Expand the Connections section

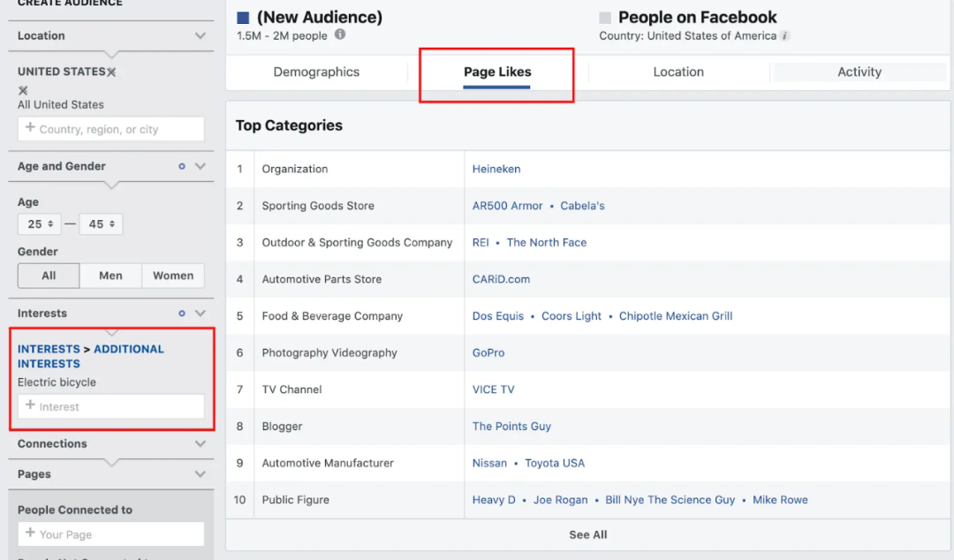pyautogui.click(x=201, y=443)
